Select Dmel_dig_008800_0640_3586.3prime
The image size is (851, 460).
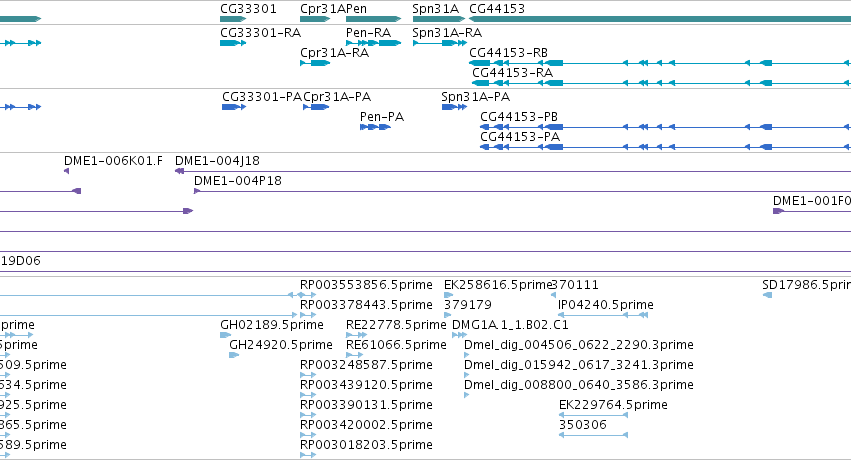579,385
